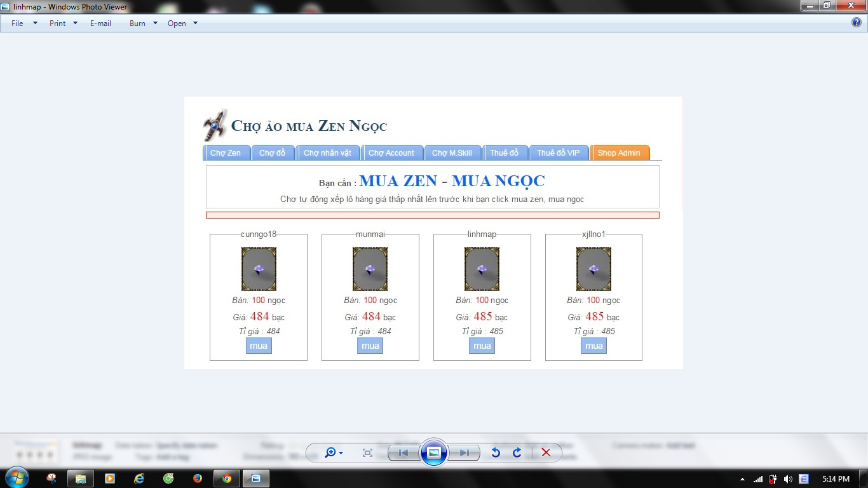Expand the Print dropdown menu

click(x=64, y=24)
